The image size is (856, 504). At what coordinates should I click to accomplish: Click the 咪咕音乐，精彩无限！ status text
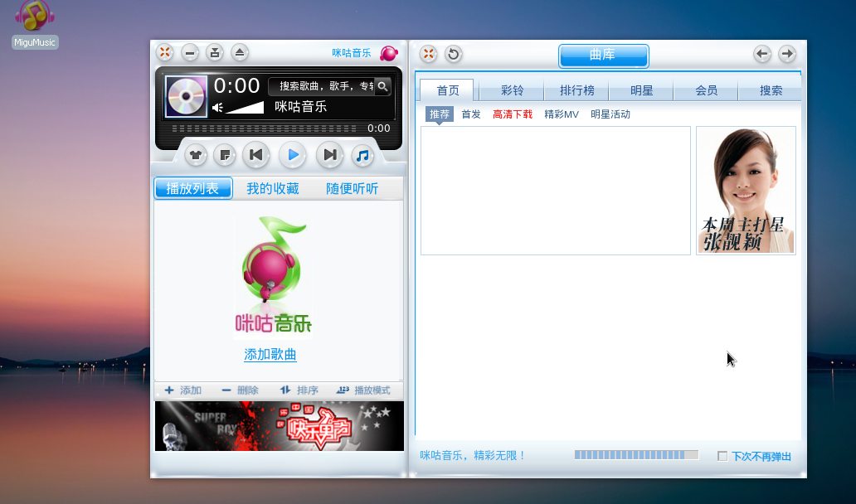click(473, 455)
